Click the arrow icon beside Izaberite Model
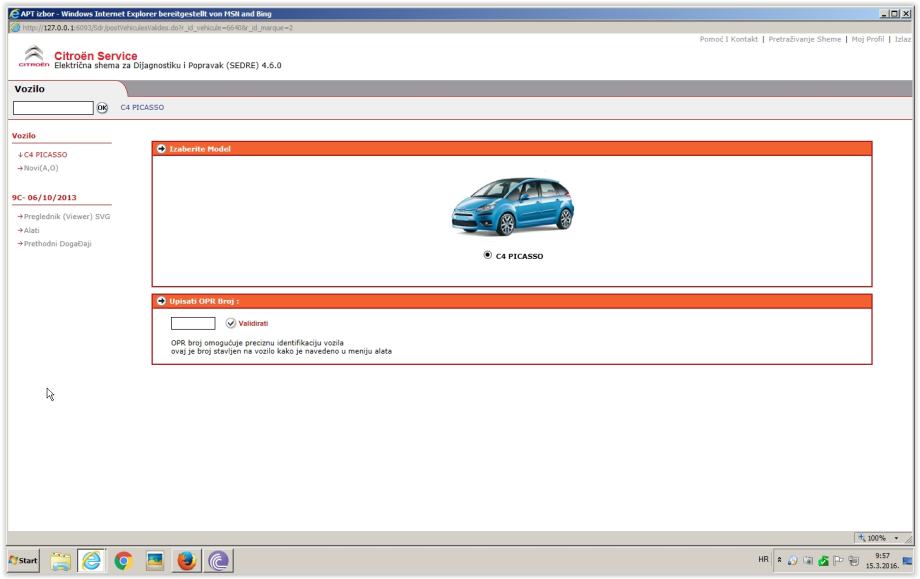Screen dimensions: 920x579 tap(161, 149)
